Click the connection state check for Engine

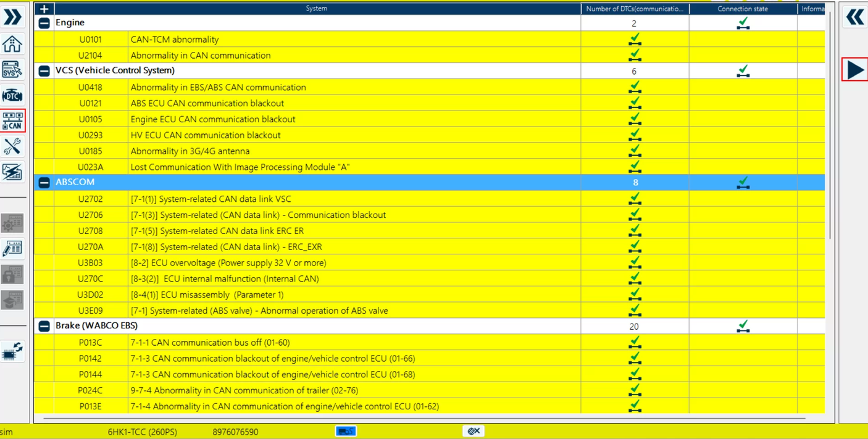743,23
